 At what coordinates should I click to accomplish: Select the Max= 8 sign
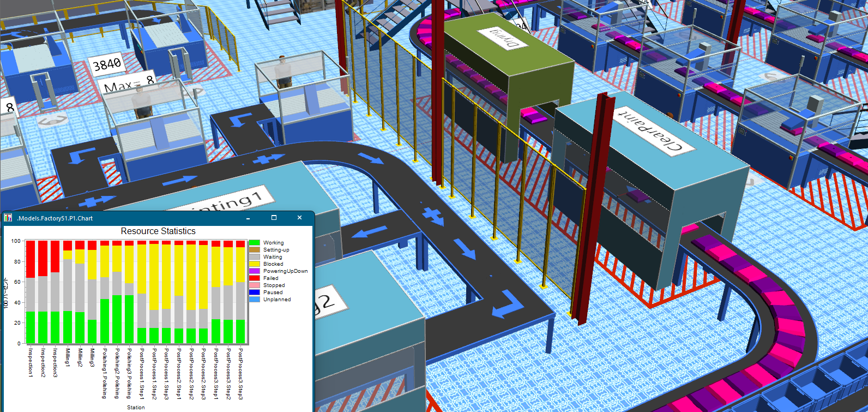[x=129, y=84]
